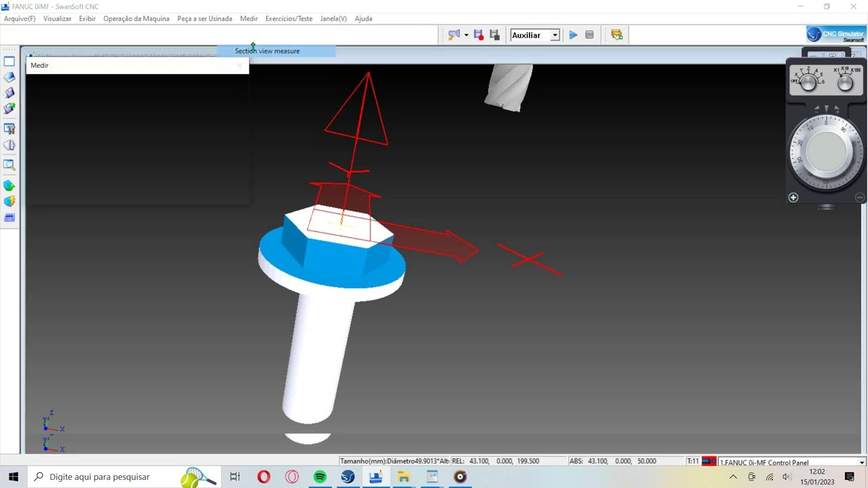Click the ABS coordinates readout in status bar

[x=626, y=462]
